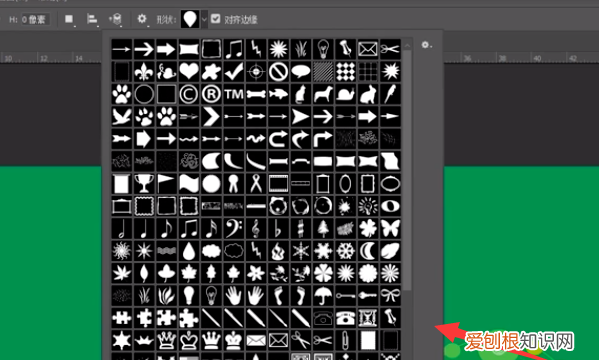Select the crosshair target shape
The height and width of the screenshot is (360, 599).
(x=256, y=71)
